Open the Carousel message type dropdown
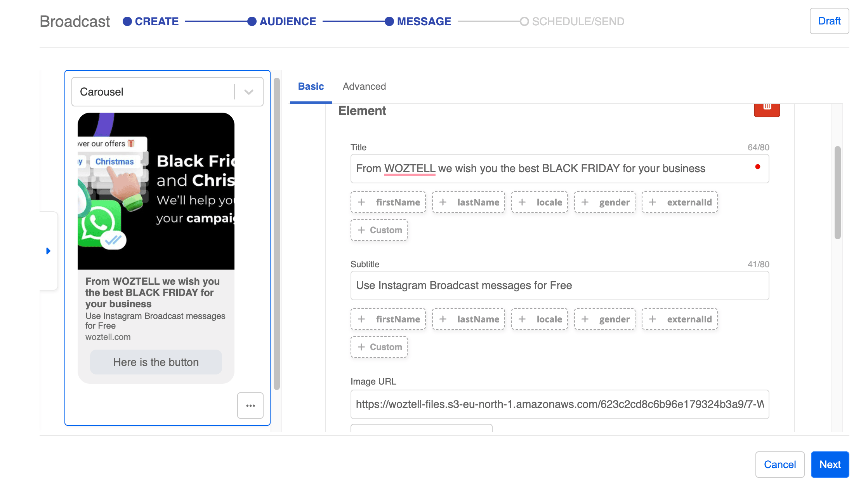This screenshot has height=491, width=868. [167, 92]
